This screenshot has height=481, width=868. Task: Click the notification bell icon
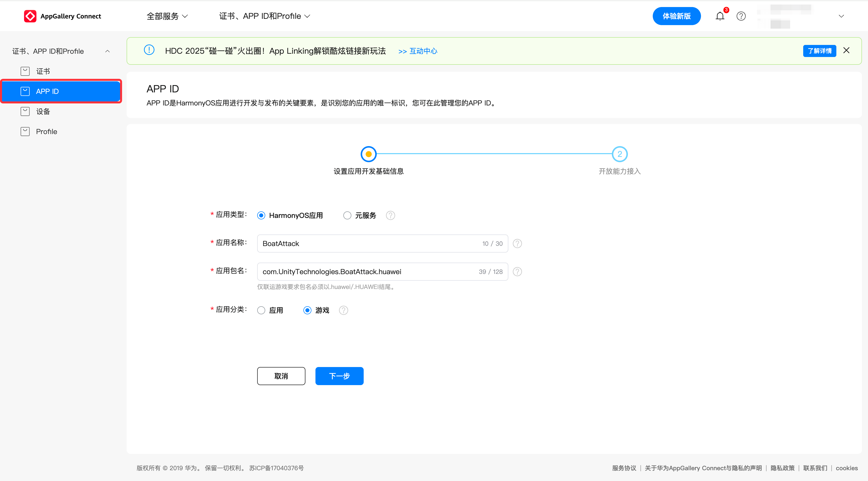720,16
